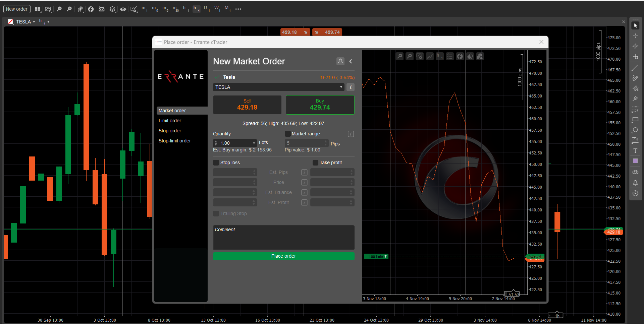Screen dimensions: 644x324
Task: Click the Market range info icon
Action: (351, 134)
